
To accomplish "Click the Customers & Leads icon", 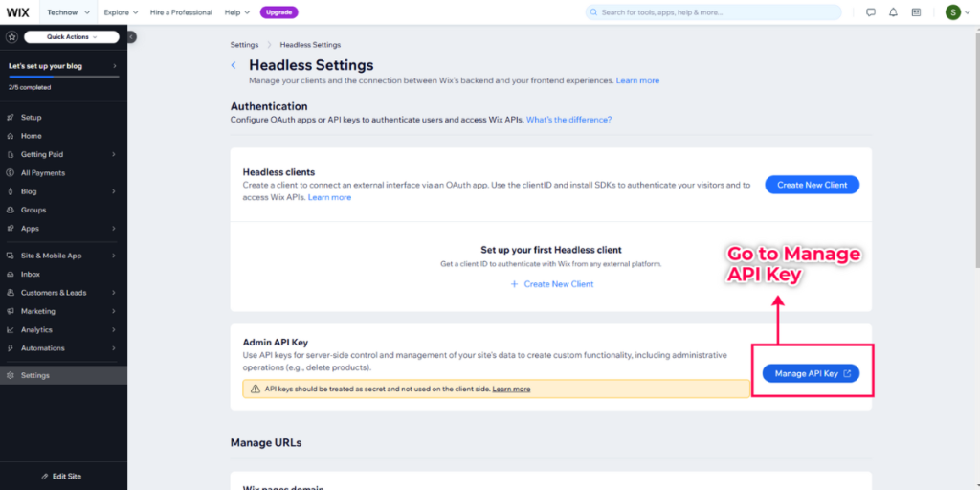I will (x=10, y=293).
